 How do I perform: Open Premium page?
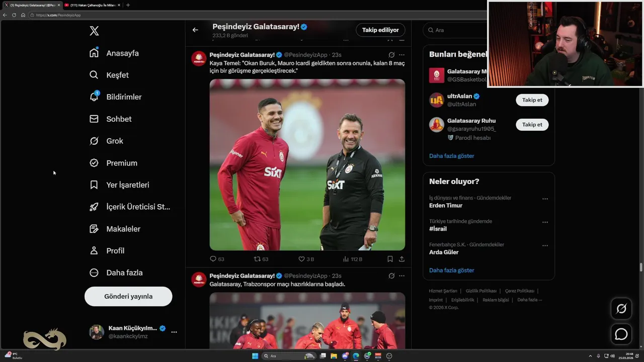click(113, 163)
